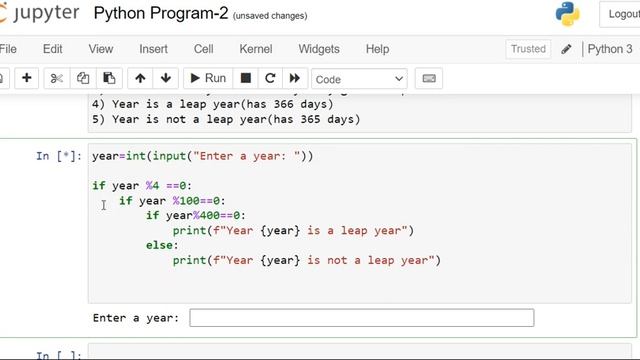Viewport: 640px width, 360px height.
Task: Click the print line 'is not a leap year'
Action: click(x=307, y=260)
